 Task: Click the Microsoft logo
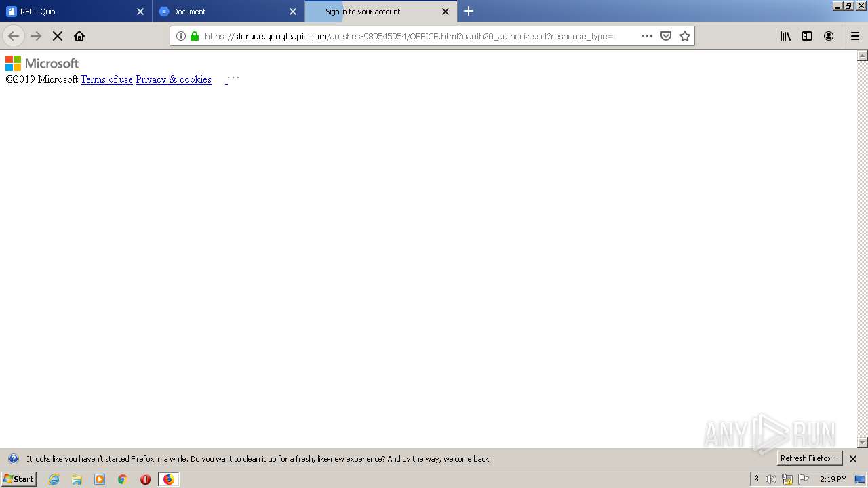tap(42, 63)
